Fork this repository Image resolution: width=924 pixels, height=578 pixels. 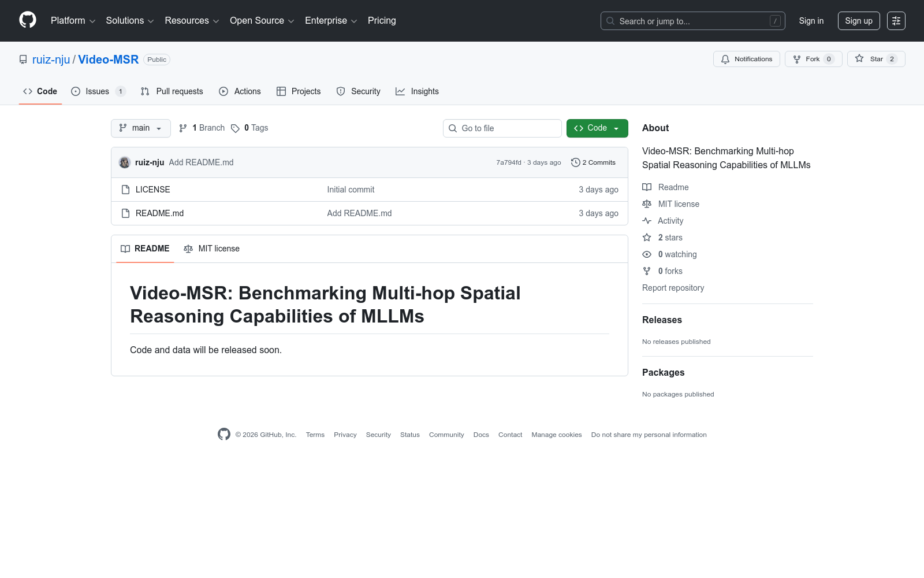point(813,59)
